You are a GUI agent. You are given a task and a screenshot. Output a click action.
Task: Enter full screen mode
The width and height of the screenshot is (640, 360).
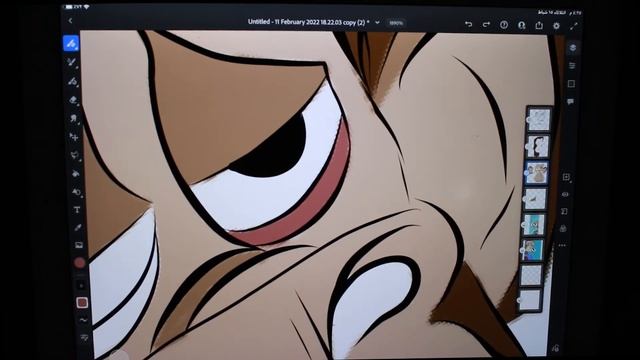[x=574, y=26]
